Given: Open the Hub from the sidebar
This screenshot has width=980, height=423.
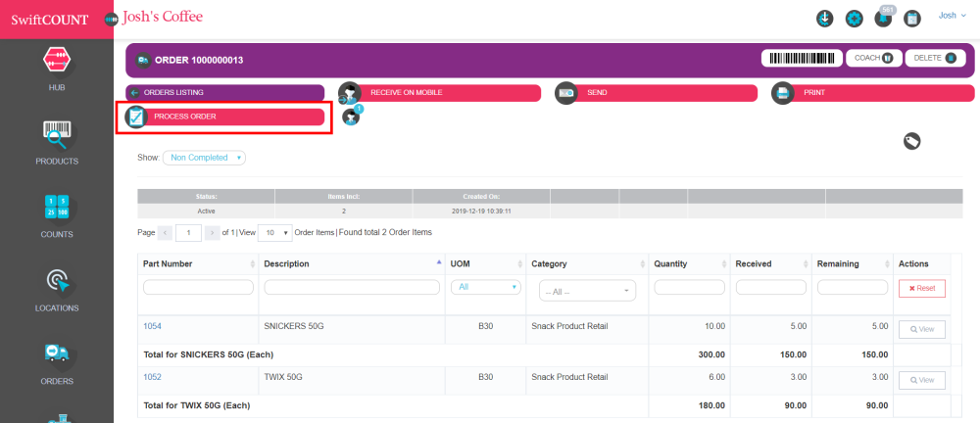Looking at the screenshot, I should (57, 67).
